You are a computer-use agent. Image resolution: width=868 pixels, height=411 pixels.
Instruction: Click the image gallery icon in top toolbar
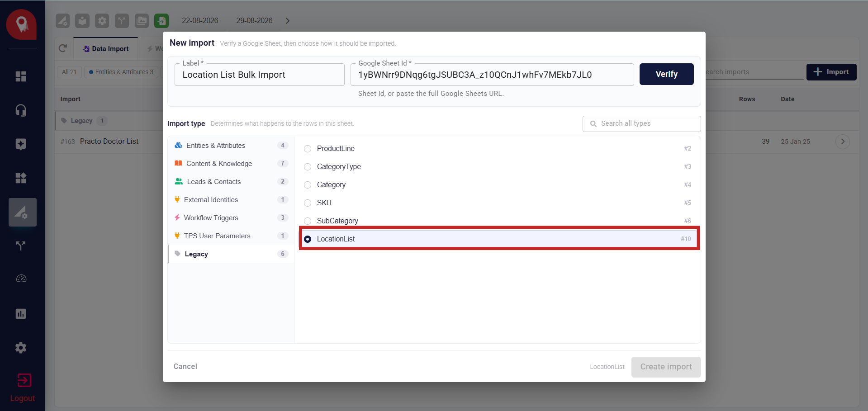pyautogui.click(x=142, y=21)
